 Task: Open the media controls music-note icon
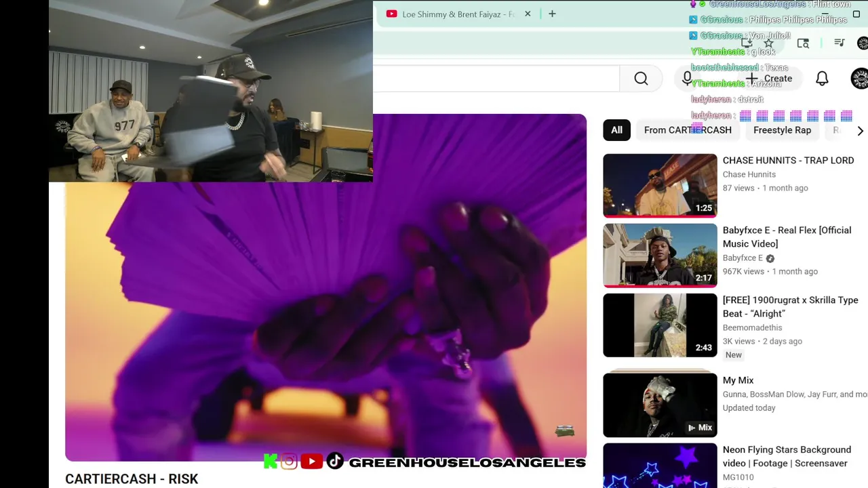click(840, 43)
